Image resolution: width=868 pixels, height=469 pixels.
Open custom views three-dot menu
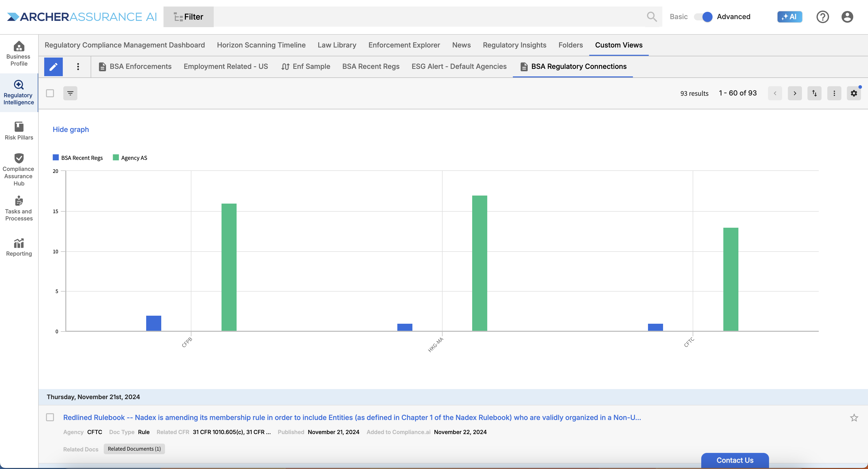[78, 67]
